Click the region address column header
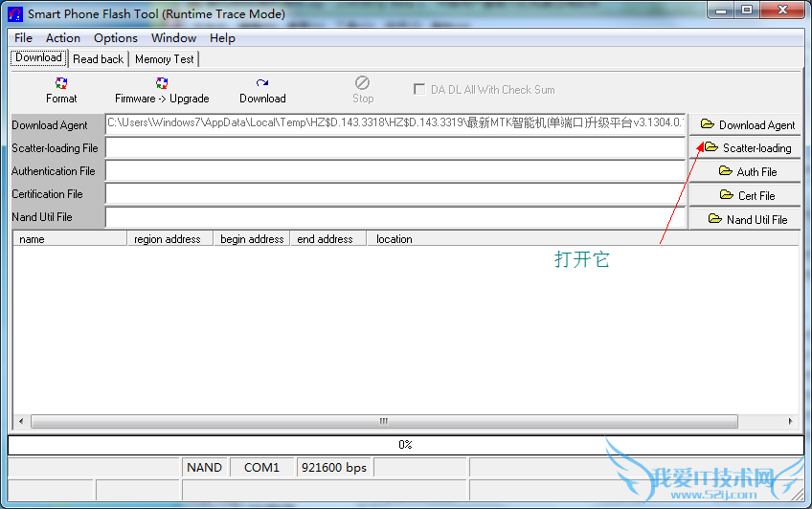Viewport: 812px width, 509px height. (x=169, y=239)
